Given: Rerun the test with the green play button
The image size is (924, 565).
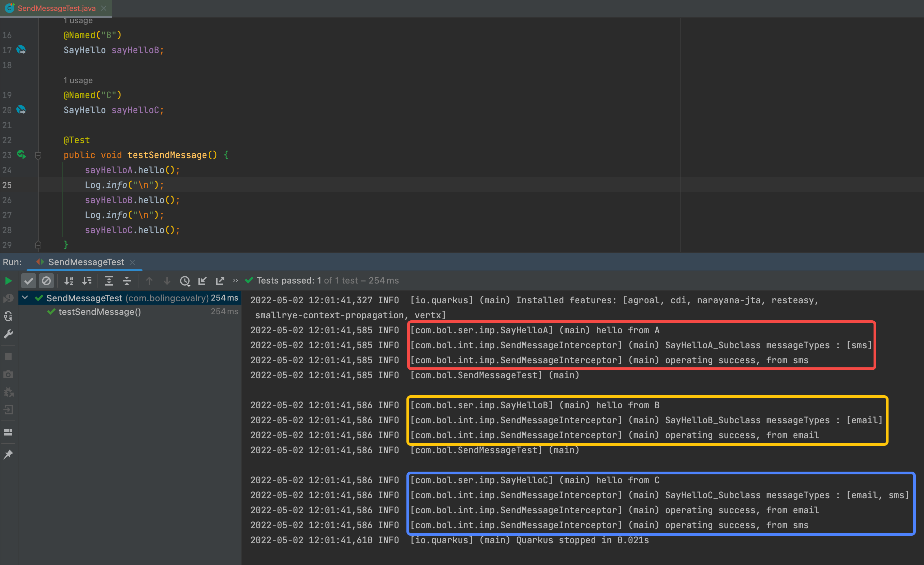Looking at the screenshot, I should pos(8,280).
